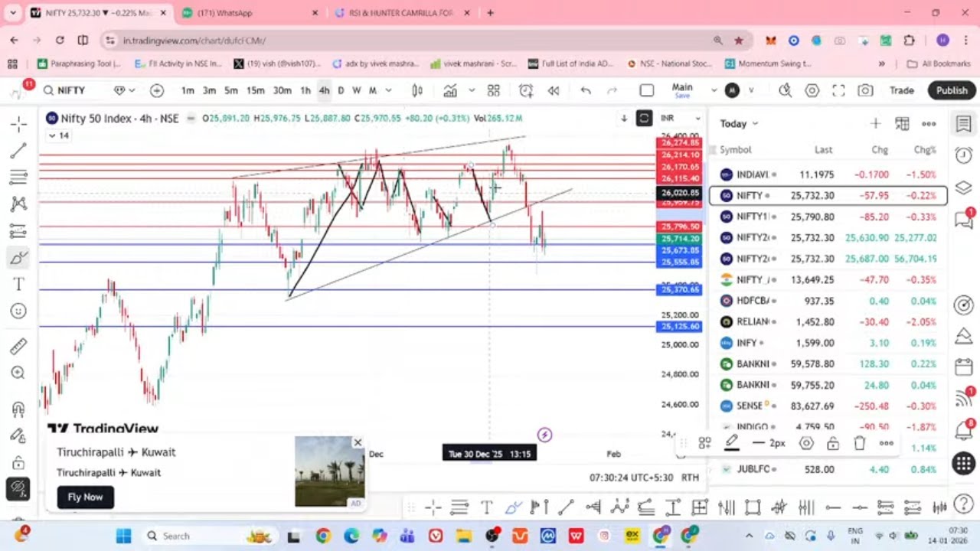Select the Text tool in left toolbar
The image size is (980, 551).
pyautogui.click(x=18, y=284)
